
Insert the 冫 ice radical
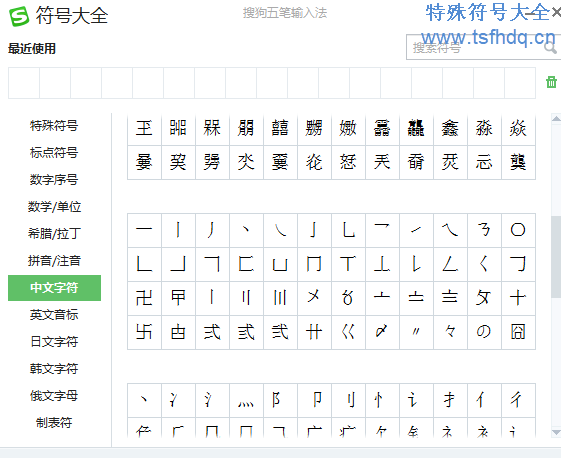(x=178, y=400)
